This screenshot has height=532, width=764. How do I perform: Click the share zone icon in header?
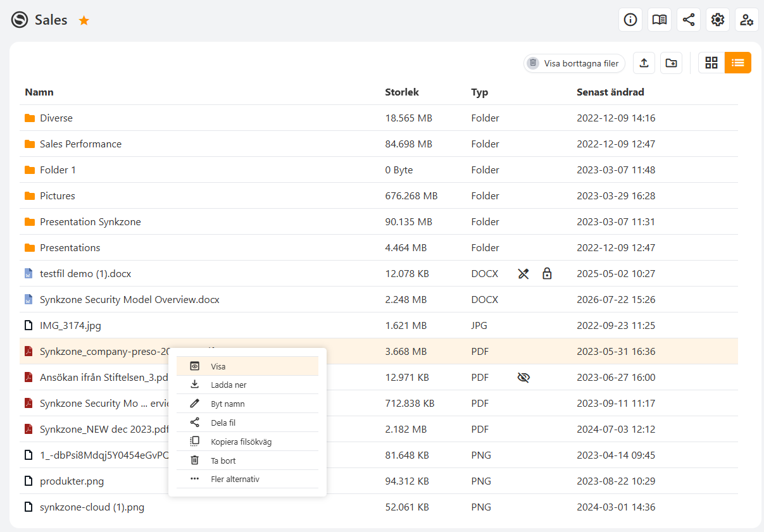689,20
